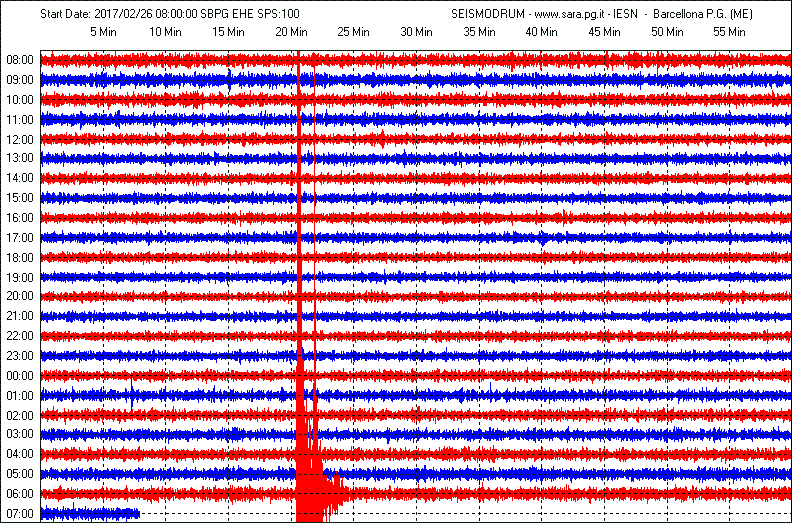Click the 07:00 hour row label

tap(20, 514)
